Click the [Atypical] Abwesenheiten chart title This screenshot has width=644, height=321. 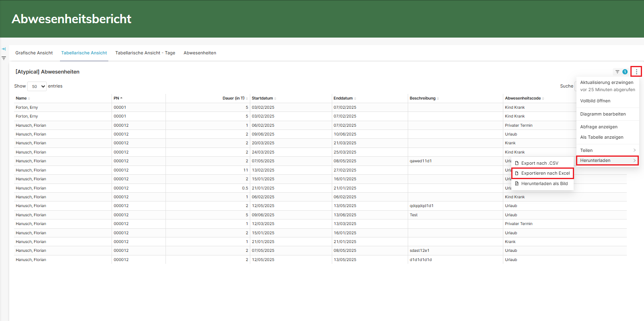click(48, 72)
